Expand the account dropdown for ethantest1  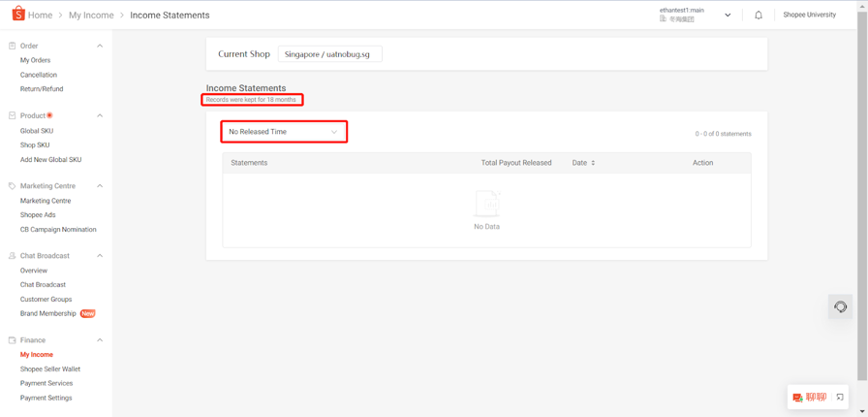[728, 16]
